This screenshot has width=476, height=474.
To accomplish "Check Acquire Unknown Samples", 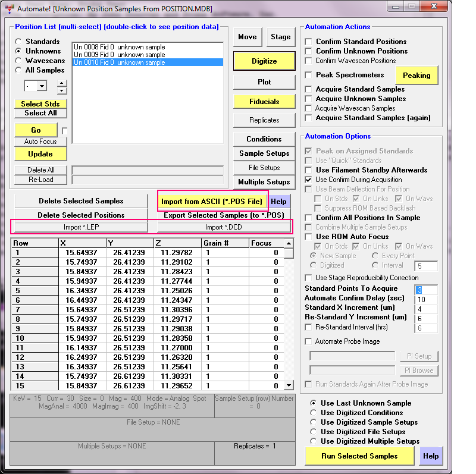I will 308,99.
